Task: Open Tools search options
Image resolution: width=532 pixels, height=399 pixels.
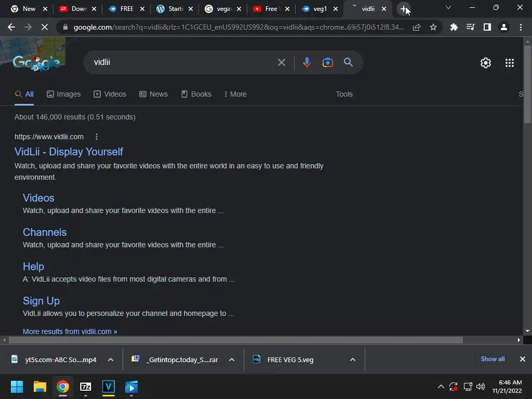Action: 344,95
